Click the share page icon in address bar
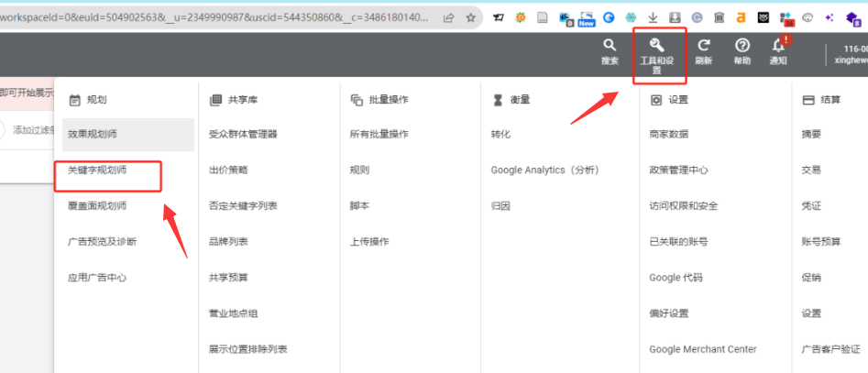The width and height of the screenshot is (868, 373). [x=448, y=17]
